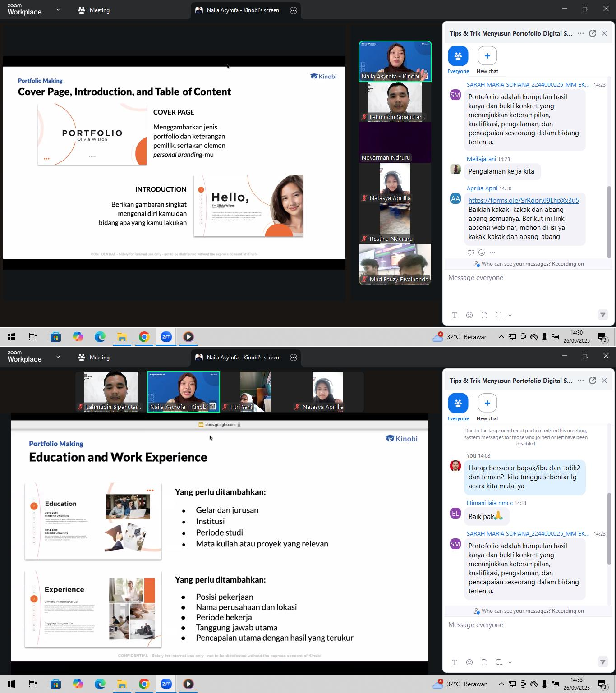Click the file attach icon in upper chat toolbar
616x693 pixels.
(x=484, y=315)
